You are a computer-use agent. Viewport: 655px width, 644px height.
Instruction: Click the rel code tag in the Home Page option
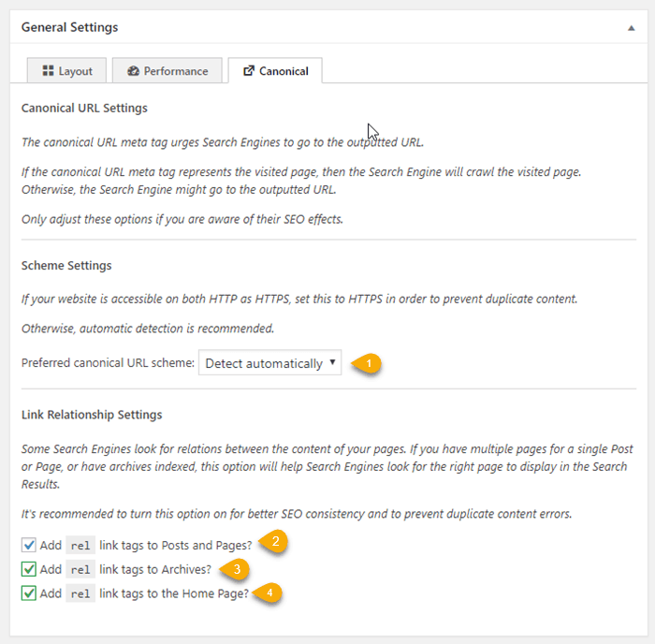coord(80,593)
